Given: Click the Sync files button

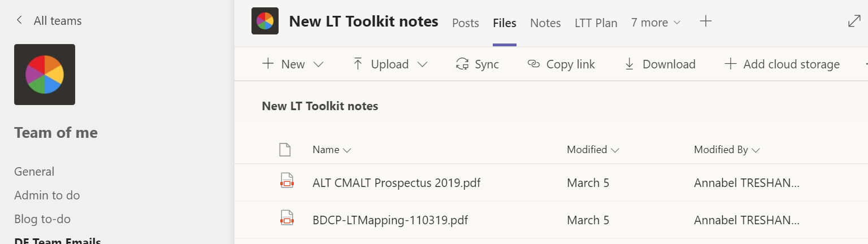Looking at the screenshot, I should 477,64.
